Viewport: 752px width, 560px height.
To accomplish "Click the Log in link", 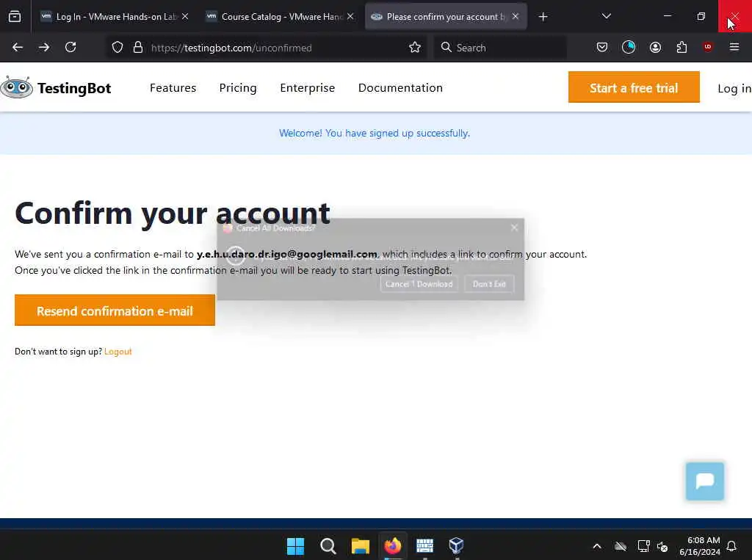I will [x=734, y=88].
